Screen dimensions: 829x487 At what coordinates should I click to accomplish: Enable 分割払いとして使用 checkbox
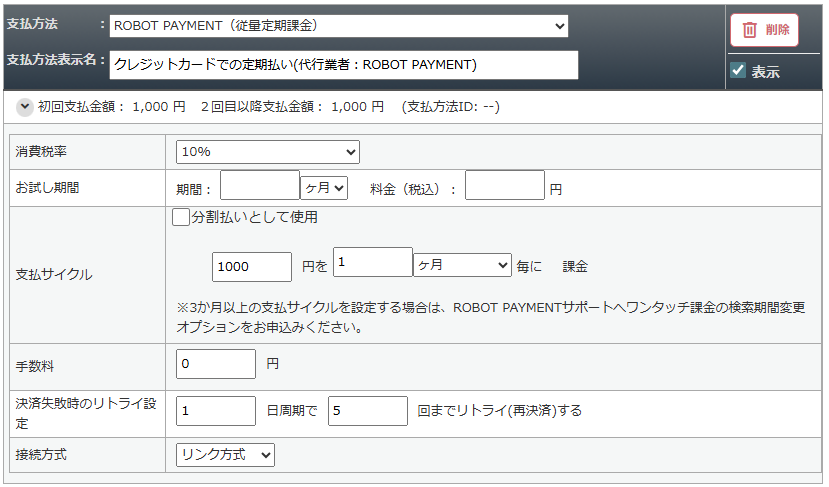[x=181, y=217]
